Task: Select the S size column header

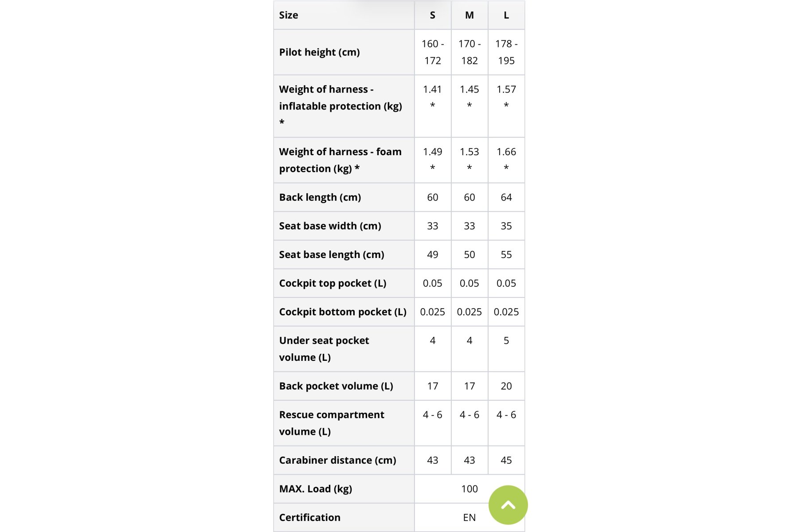Action: click(433, 15)
